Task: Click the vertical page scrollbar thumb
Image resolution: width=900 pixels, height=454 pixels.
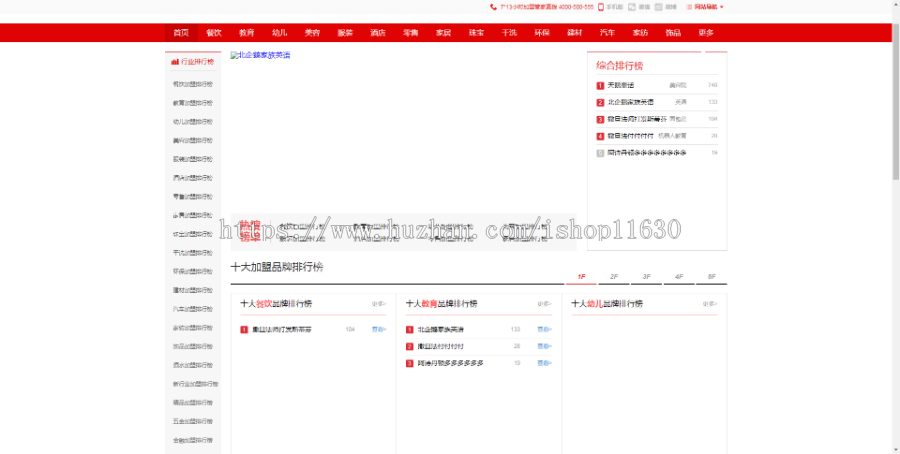Action: [896, 101]
